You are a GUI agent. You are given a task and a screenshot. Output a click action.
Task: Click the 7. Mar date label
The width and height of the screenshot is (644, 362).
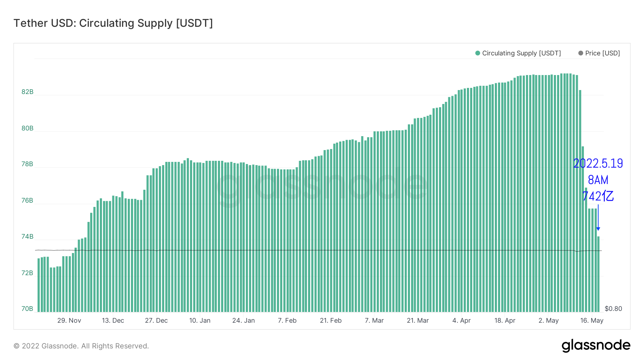pyautogui.click(x=374, y=321)
